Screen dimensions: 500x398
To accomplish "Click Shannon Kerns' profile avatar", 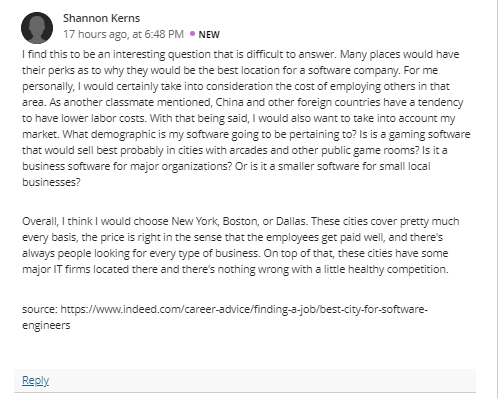I will tap(37, 28).
